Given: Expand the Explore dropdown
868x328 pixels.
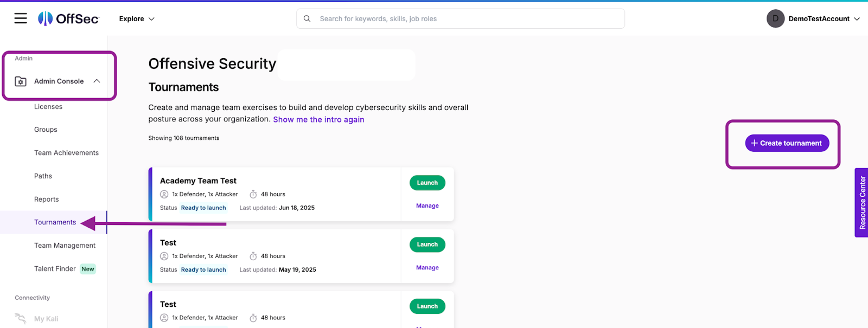Looking at the screenshot, I should [x=137, y=18].
